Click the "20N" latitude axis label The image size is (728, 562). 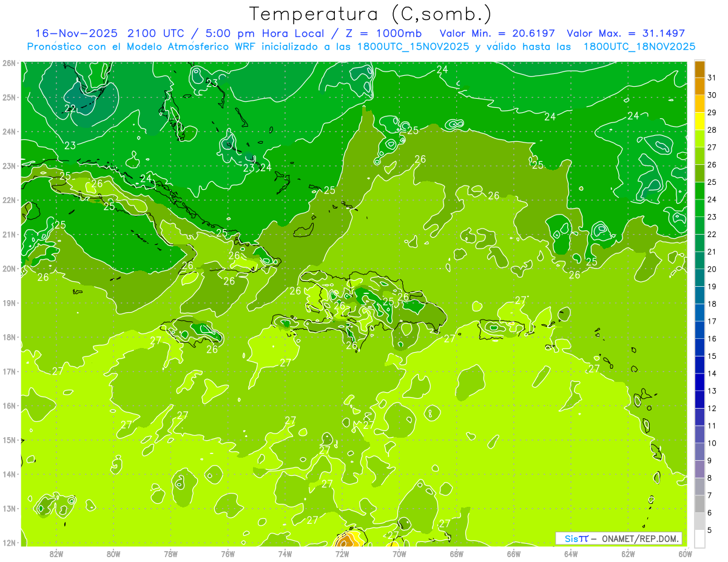pyautogui.click(x=9, y=269)
